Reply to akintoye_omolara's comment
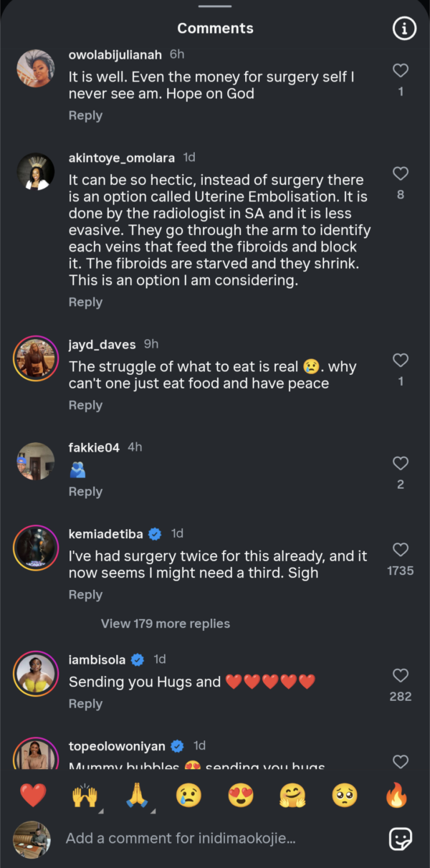This screenshot has height=868, width=430. [85, 302]
